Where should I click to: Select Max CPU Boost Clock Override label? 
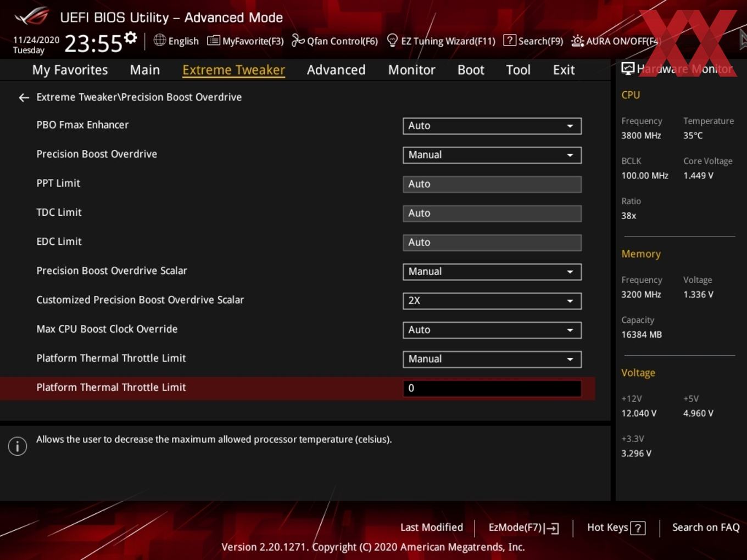(x=107, y=329)
